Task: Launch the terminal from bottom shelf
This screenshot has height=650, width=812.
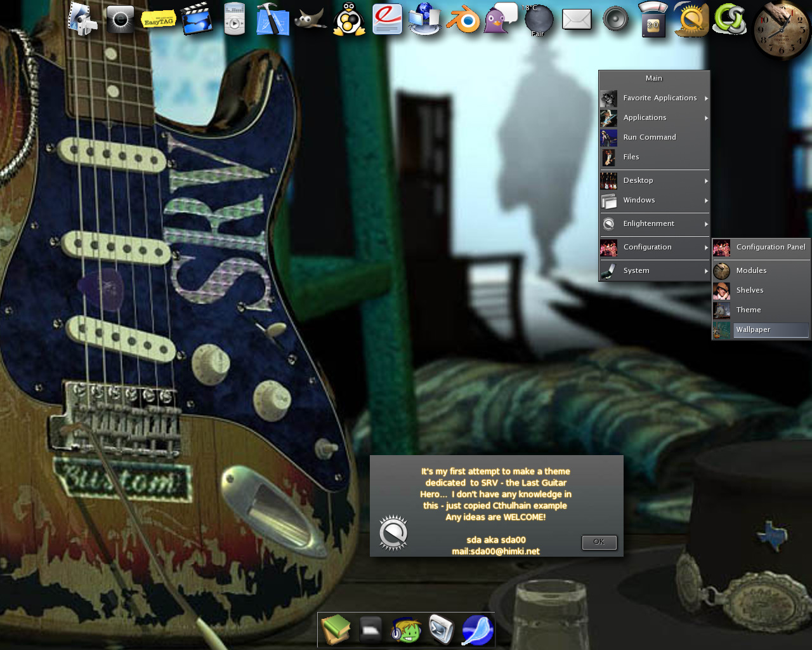Action: coord(442,630)
